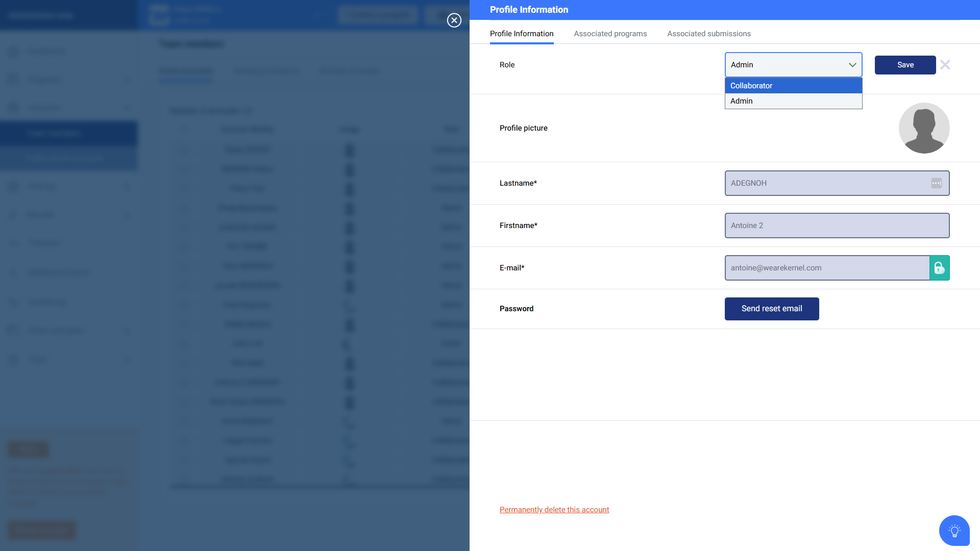Click Permanently delete this account link

click(554, 510)
